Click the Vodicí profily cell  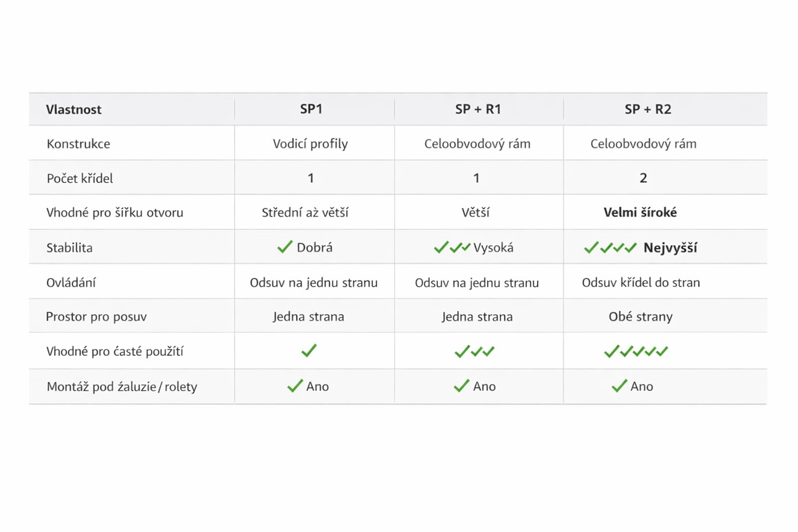(x=310, y=144)
